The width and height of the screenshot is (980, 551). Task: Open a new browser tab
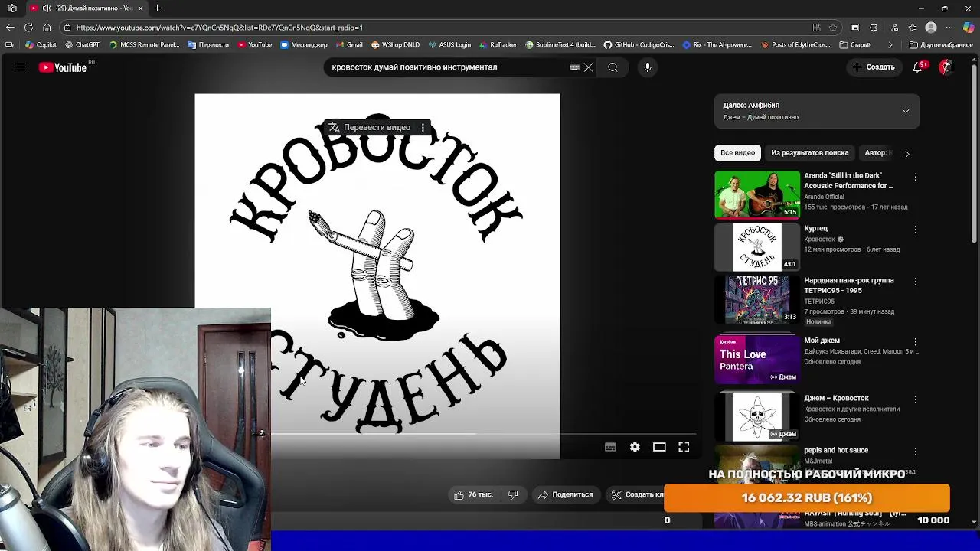click(x=157, y=8)
